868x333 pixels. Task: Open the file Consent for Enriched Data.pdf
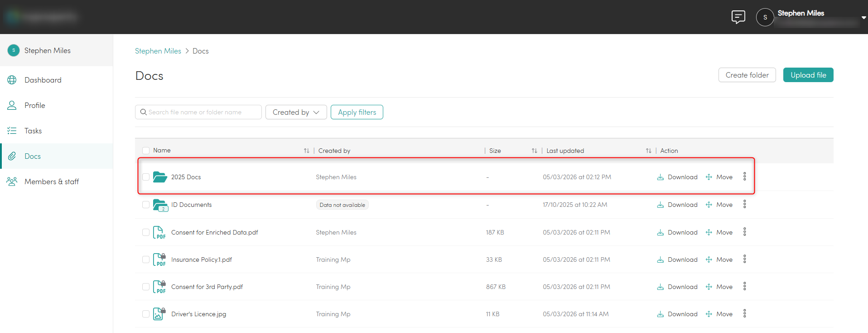click(x=214, y=232)
